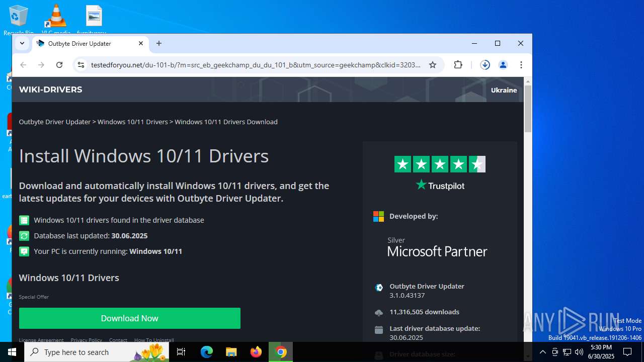Click the database last updated refresh icon

pyautogui.click(x=24, y=236)
